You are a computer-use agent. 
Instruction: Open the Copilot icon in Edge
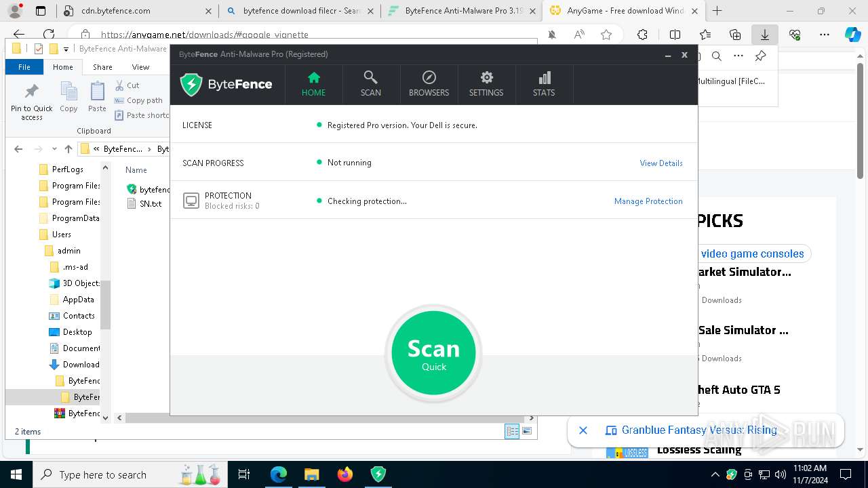852,35
